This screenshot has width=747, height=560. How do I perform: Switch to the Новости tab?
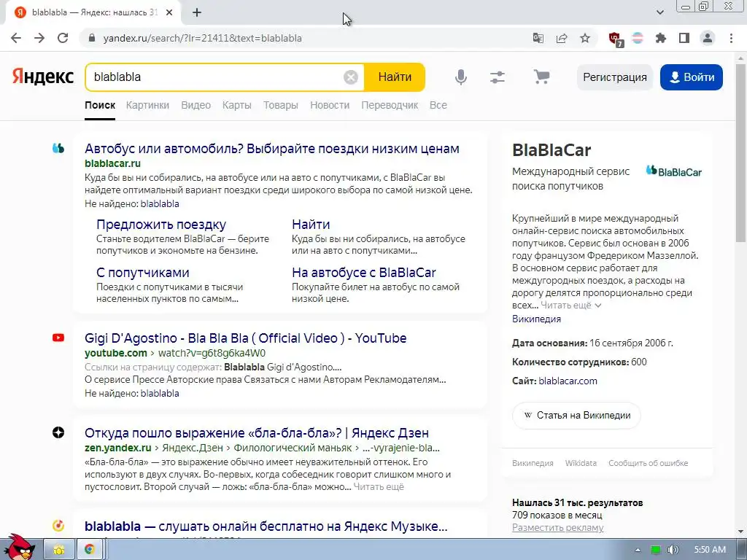point(330,105)
